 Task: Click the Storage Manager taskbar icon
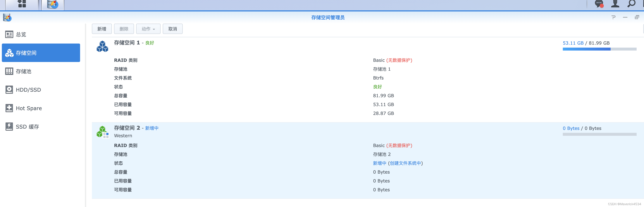coord(53,4)
